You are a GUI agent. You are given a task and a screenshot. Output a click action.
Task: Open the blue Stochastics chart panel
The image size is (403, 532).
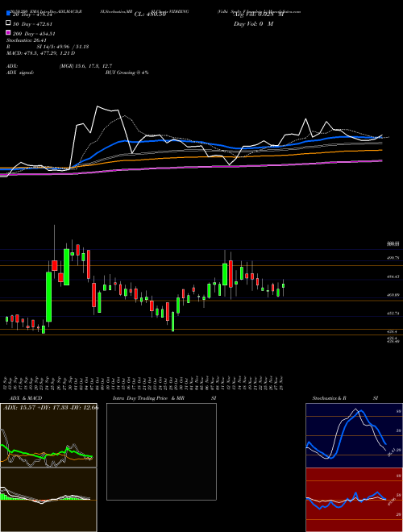[x=354, y=435]
